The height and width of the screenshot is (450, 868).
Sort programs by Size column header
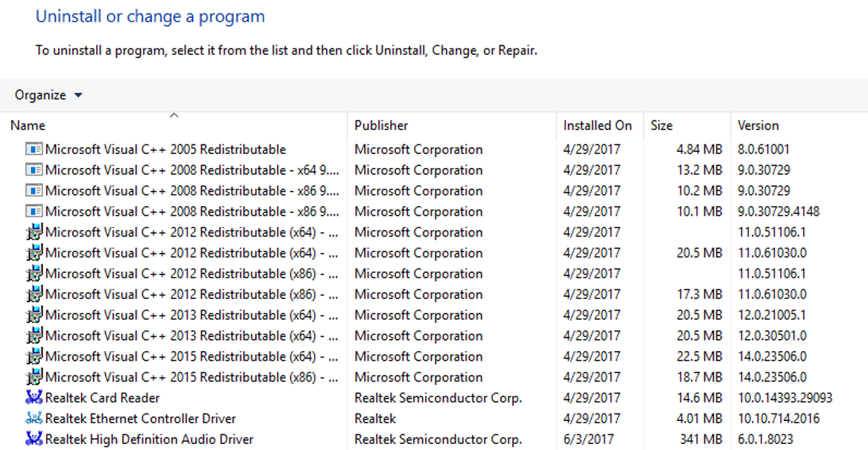pos(661,126)
